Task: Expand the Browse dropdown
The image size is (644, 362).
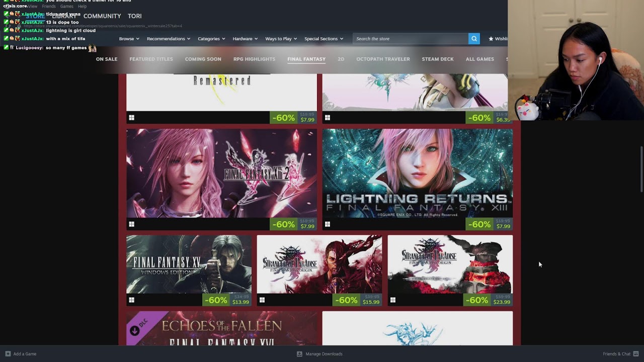Action: pyautogui.click(x=129, y=39)
